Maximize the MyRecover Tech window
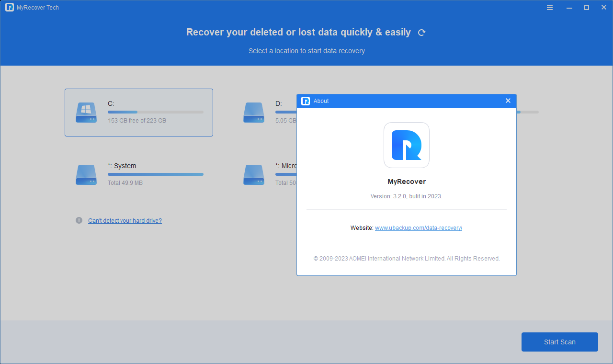 [587, 8]
